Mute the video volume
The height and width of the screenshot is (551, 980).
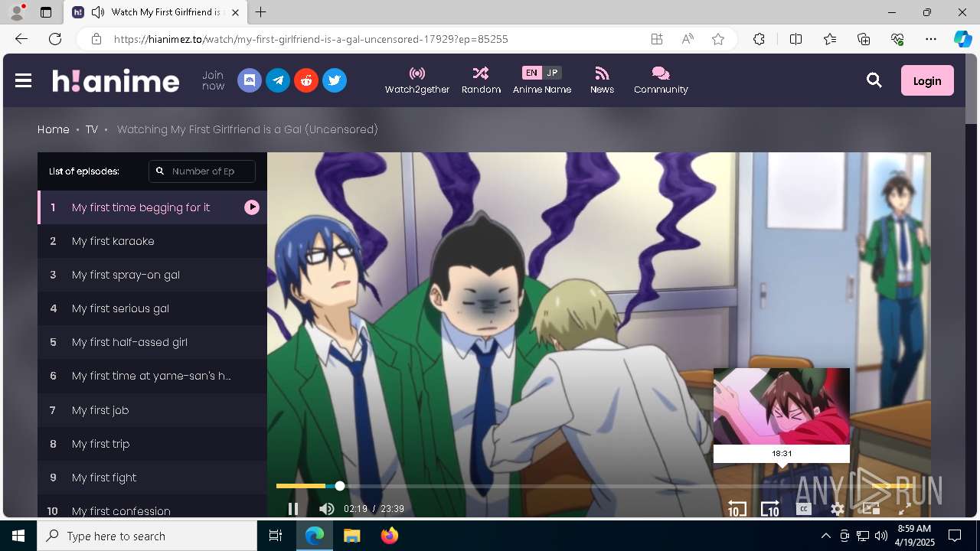pyautogui.click(x=327, y=509)
